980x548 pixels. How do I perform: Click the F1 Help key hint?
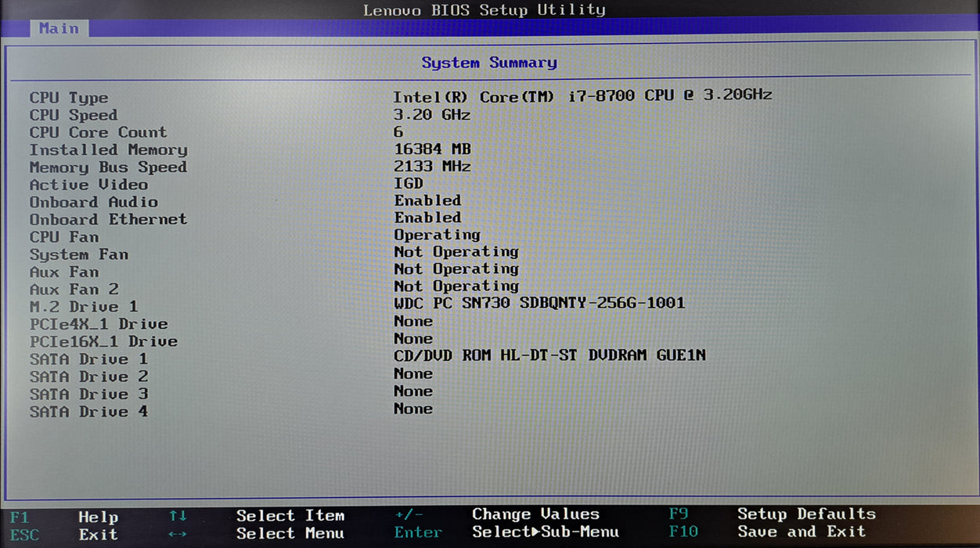point(64,517)
